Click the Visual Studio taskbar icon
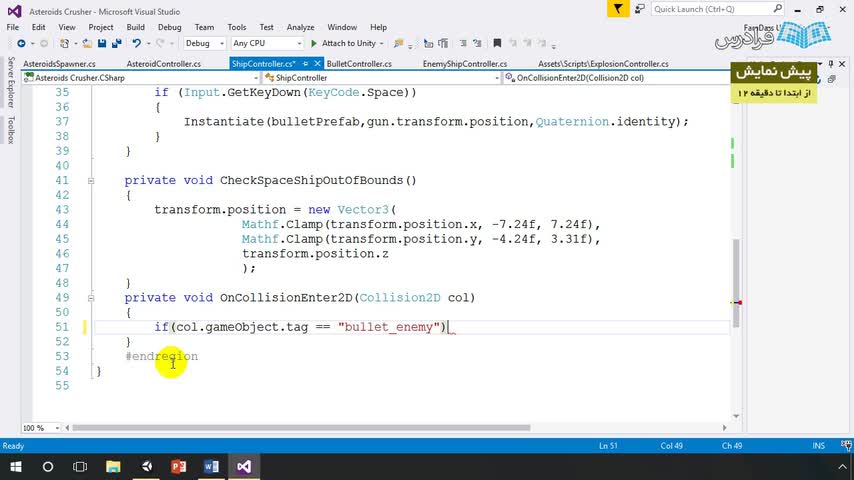This screenshot has height=480, width=854. click(x=244, y=467)
